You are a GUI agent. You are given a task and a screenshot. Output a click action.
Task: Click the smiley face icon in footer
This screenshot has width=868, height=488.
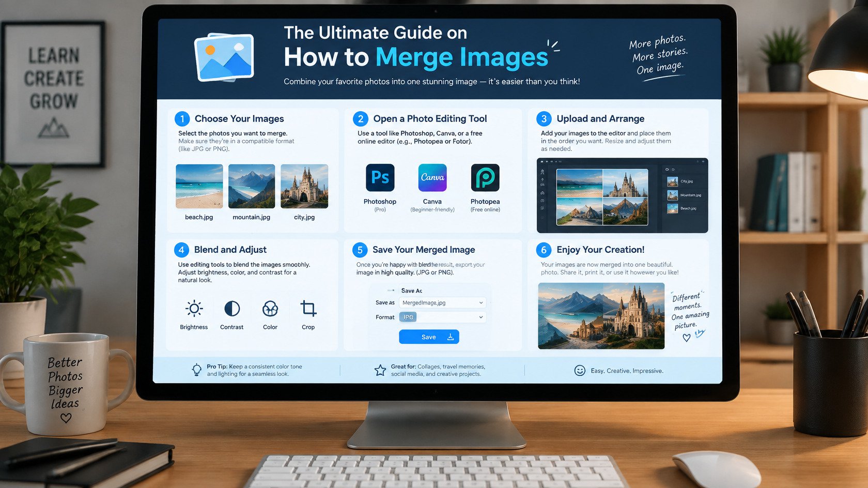point(580,371)
